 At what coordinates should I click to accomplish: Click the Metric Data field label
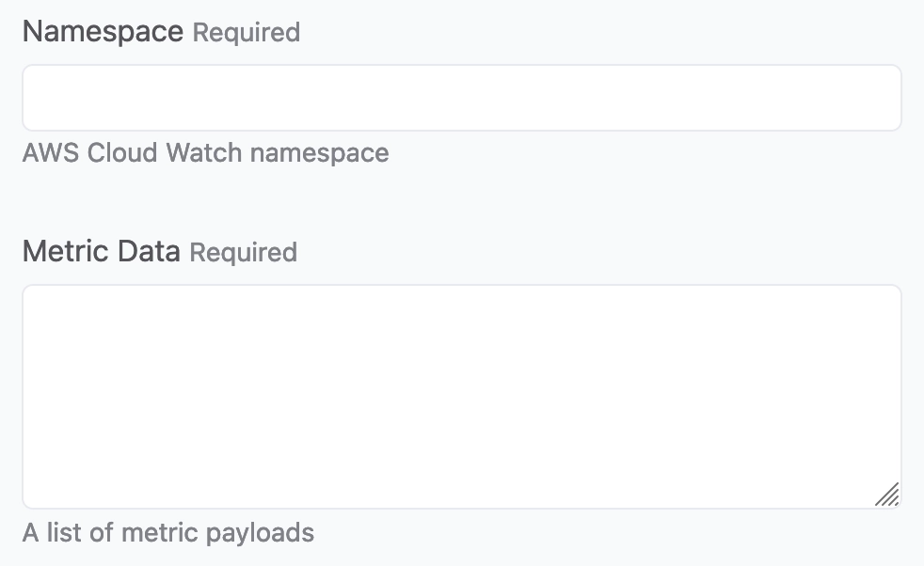coord(101,252)
